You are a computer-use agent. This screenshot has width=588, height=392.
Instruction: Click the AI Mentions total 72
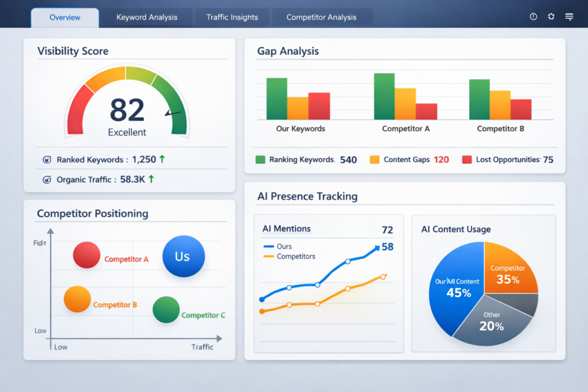point(387,230)
